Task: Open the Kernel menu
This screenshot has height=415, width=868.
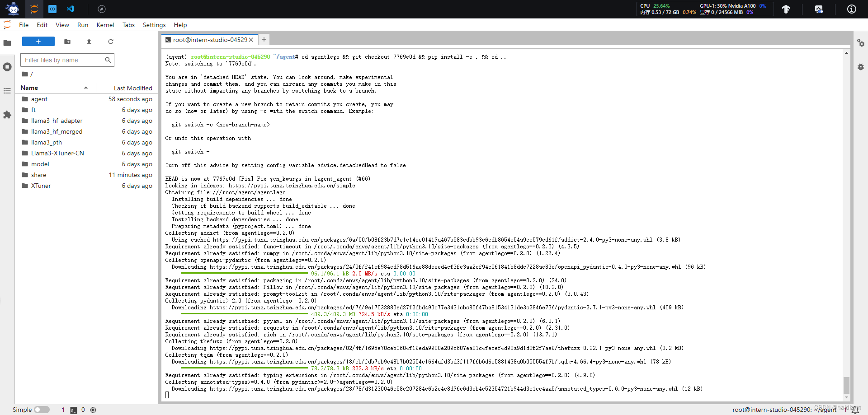Action: pos(105,25)
